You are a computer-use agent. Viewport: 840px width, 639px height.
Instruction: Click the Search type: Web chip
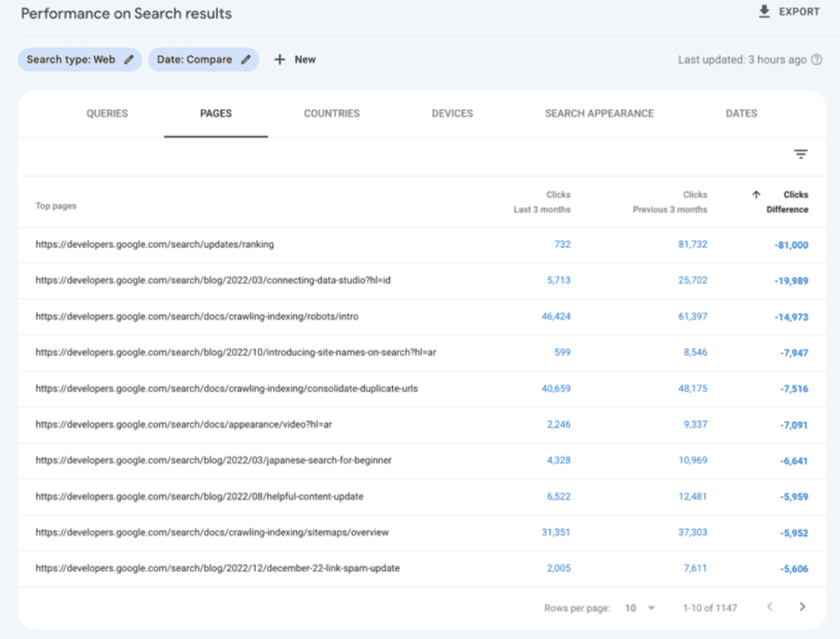pos(80,59)
